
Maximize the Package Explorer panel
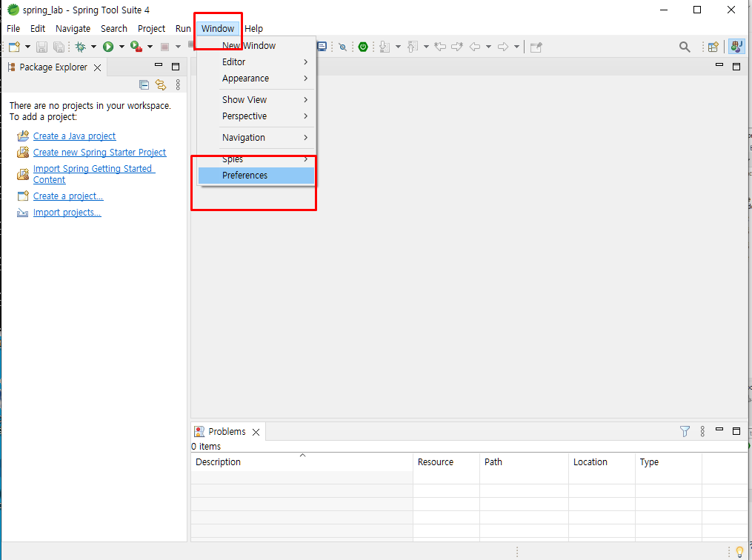pyautogui.click(x=176, y=67)
